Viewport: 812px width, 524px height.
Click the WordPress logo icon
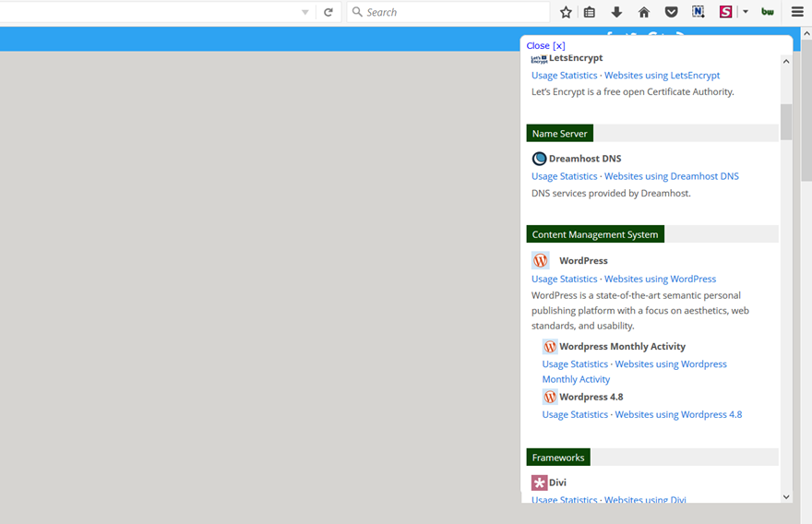tap(540, 260)
